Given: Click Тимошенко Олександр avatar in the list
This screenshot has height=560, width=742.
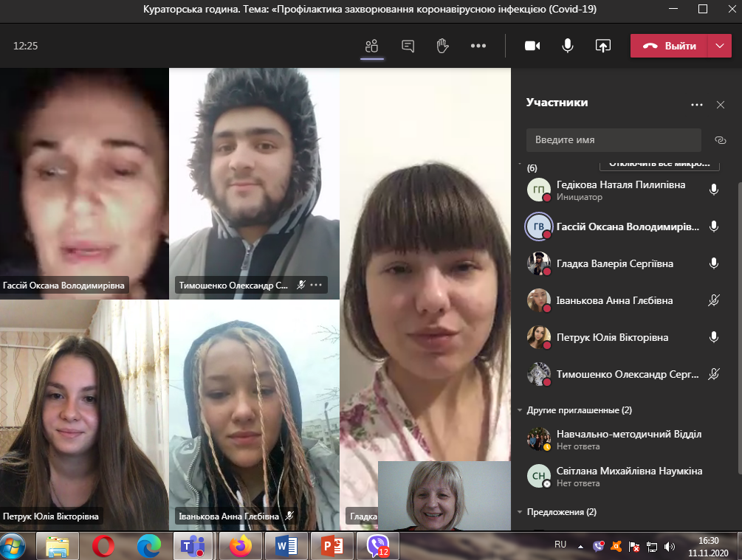Looking at the screenshot, I should click(x=539, y=374).
